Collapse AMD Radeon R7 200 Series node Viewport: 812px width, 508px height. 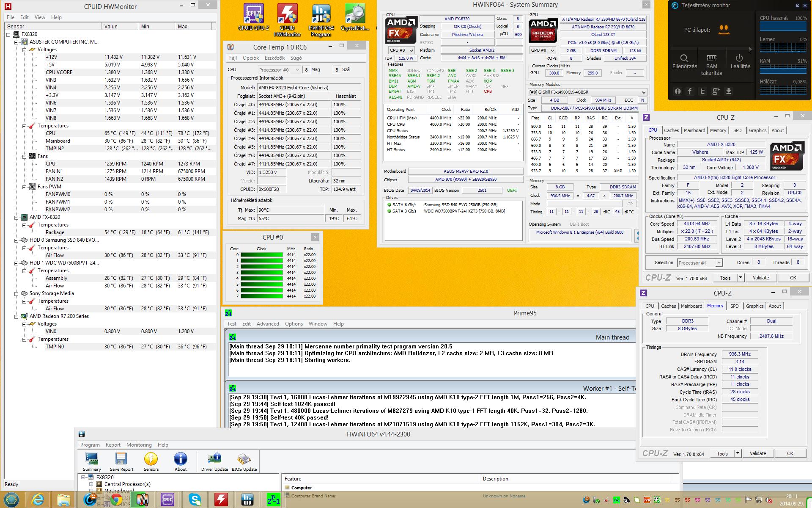point(16,316)
